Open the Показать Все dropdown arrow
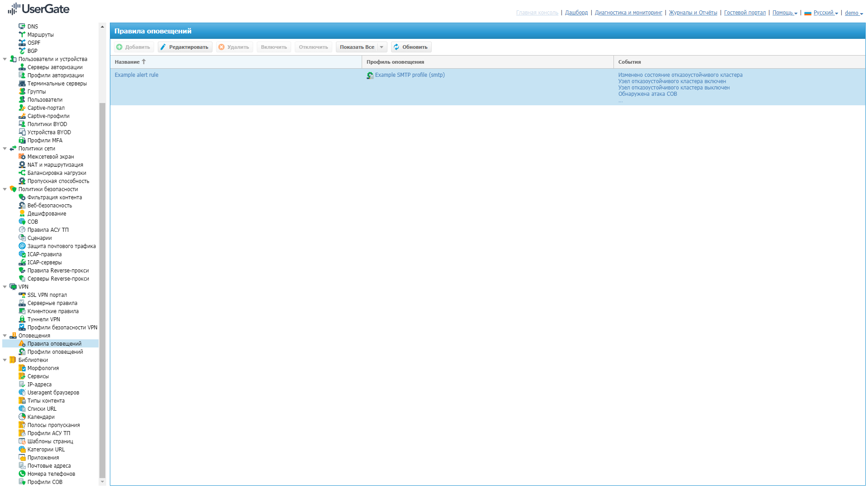868x488 pixels. point(382,47)
